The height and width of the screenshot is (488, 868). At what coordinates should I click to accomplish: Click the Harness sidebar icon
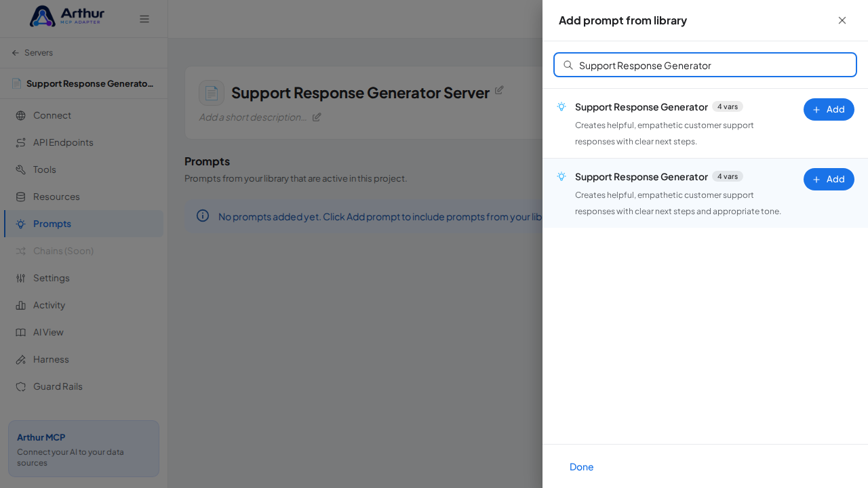(21, 359)
